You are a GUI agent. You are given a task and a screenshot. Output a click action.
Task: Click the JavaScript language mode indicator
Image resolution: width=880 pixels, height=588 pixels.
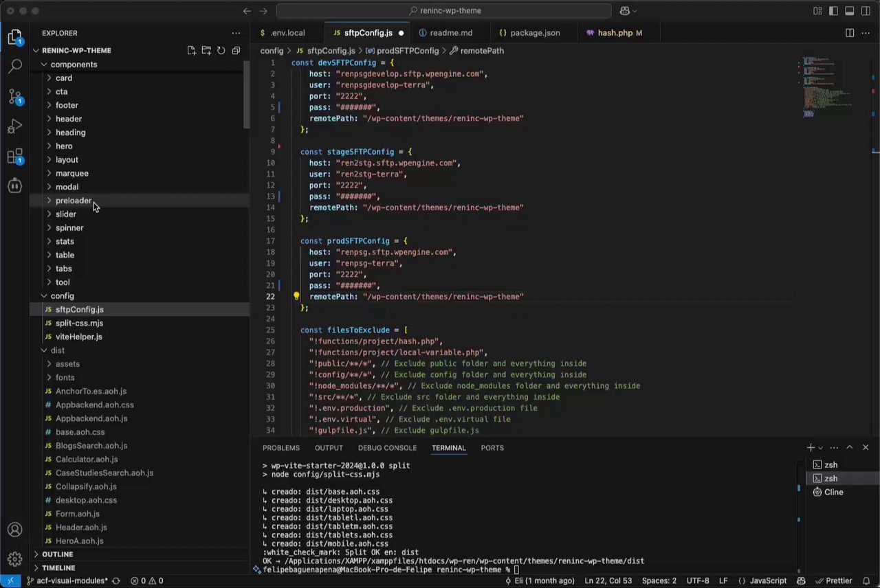pyautogui.click(x=763, y=581)
